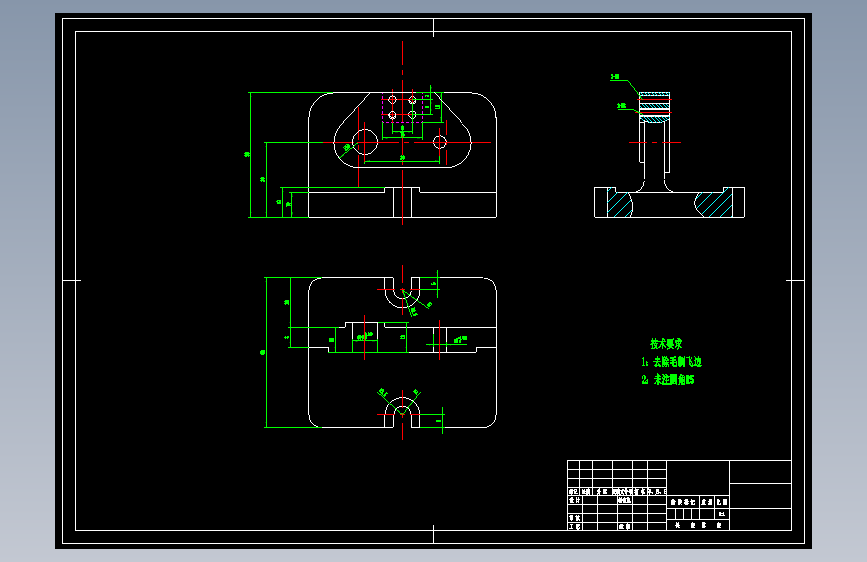Select the note 2: 未注圆角R5
The image size is (867, 562).
pyautogui.click(x=668, y=379)
